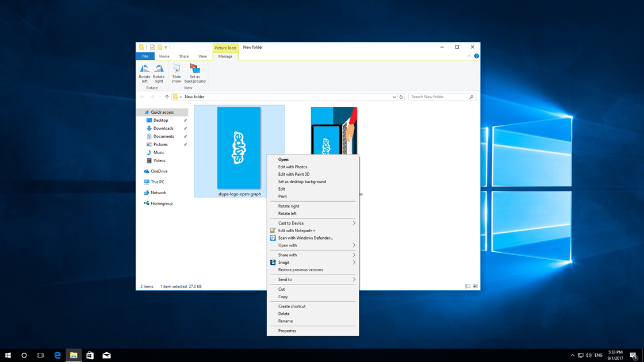
Task: Switch to the Share ribbon tab
Action: (x=183, y=56)
